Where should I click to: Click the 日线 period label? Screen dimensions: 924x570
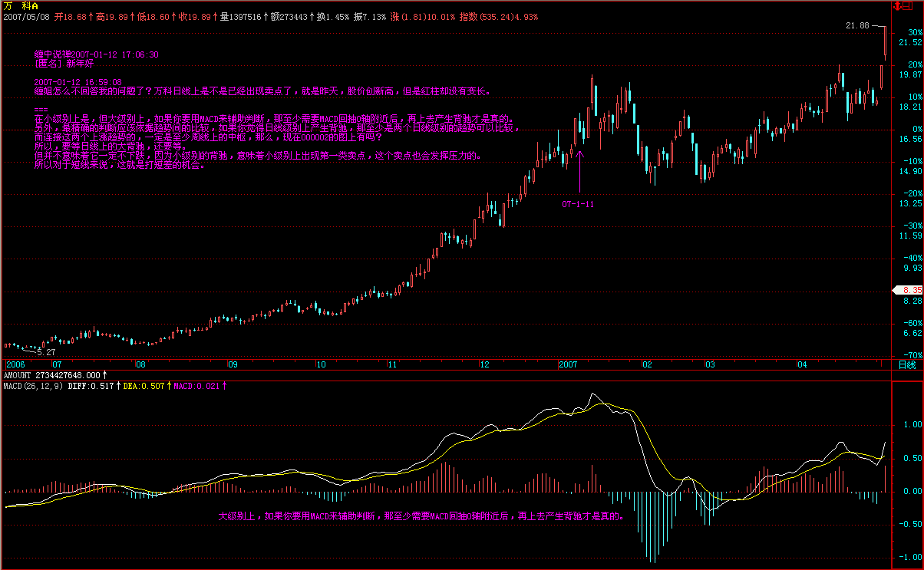click(x=907, y=365)
